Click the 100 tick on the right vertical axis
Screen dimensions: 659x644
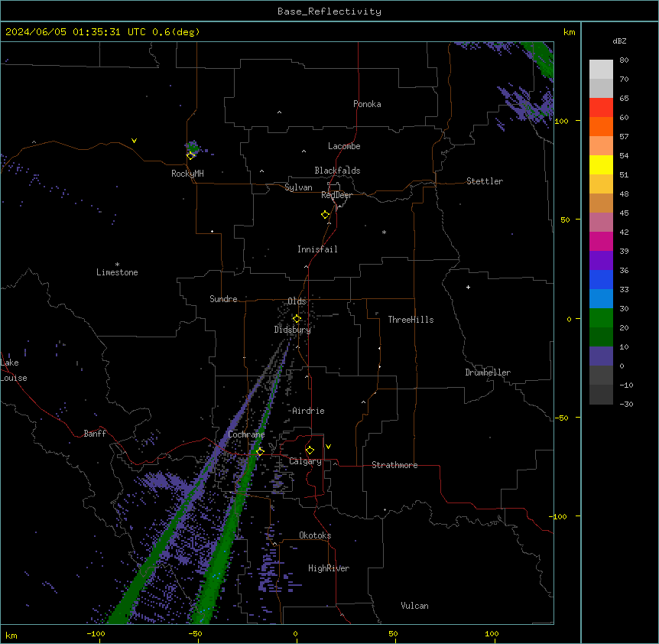point(561,121)
